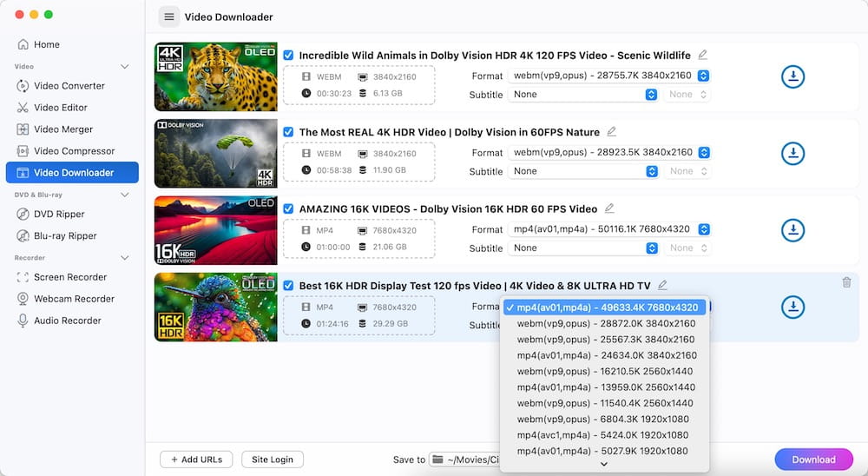The image size is (868, 476).
Task: Choose webm(vp9,opus) 28872.0K 3840x2160 format
Action: coord(604,323)
